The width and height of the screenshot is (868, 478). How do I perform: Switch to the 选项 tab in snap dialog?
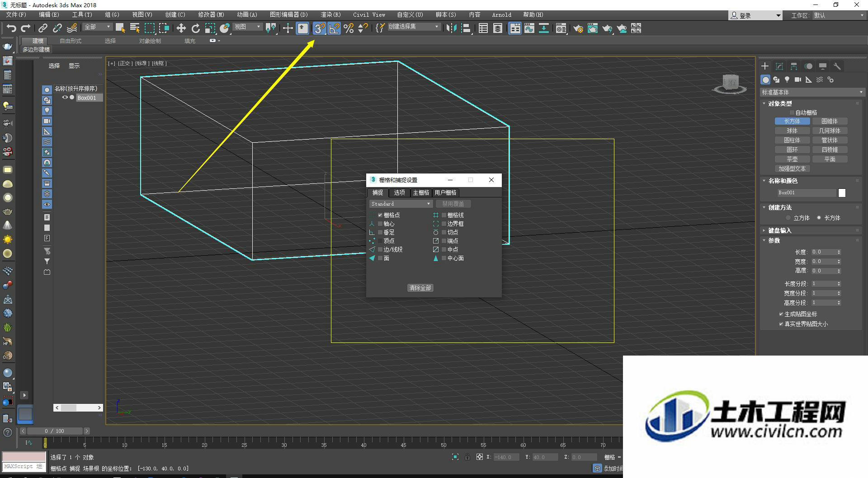[399, 192]
